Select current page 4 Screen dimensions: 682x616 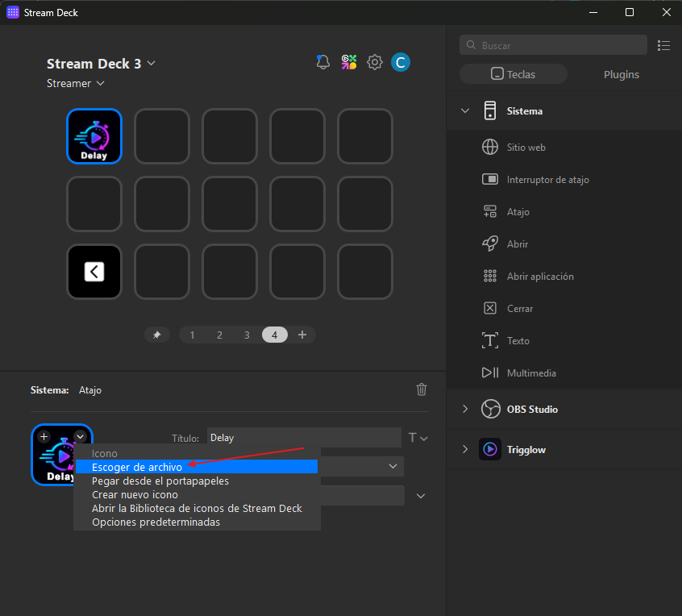click(x=274, y=335)
